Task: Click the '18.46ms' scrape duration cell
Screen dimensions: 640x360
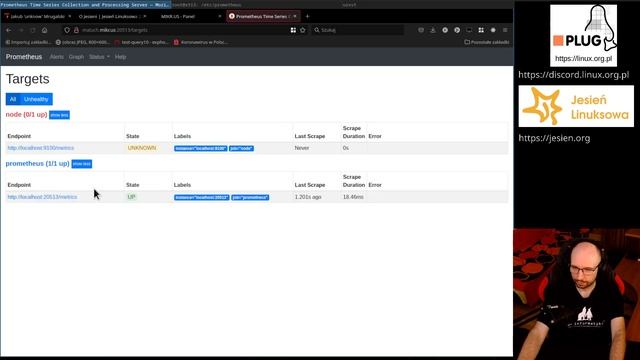Action: tap(353, 197)
